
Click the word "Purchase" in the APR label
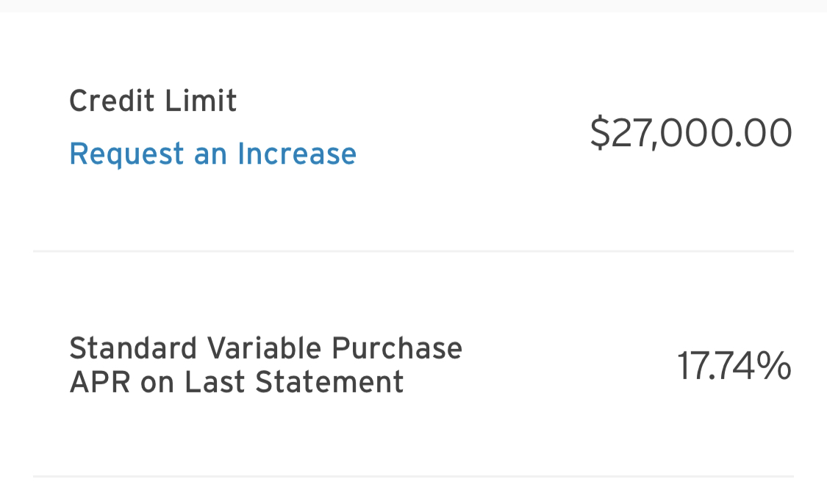(x=397, y=348)
